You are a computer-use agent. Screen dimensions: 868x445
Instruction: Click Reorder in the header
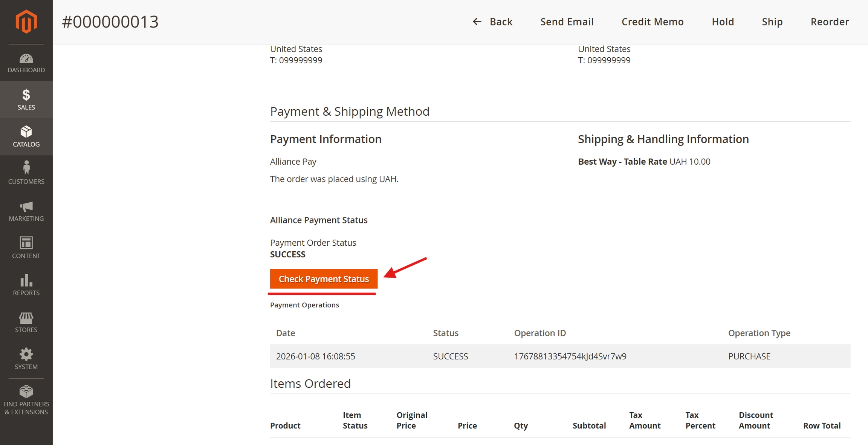pos(830,22)
